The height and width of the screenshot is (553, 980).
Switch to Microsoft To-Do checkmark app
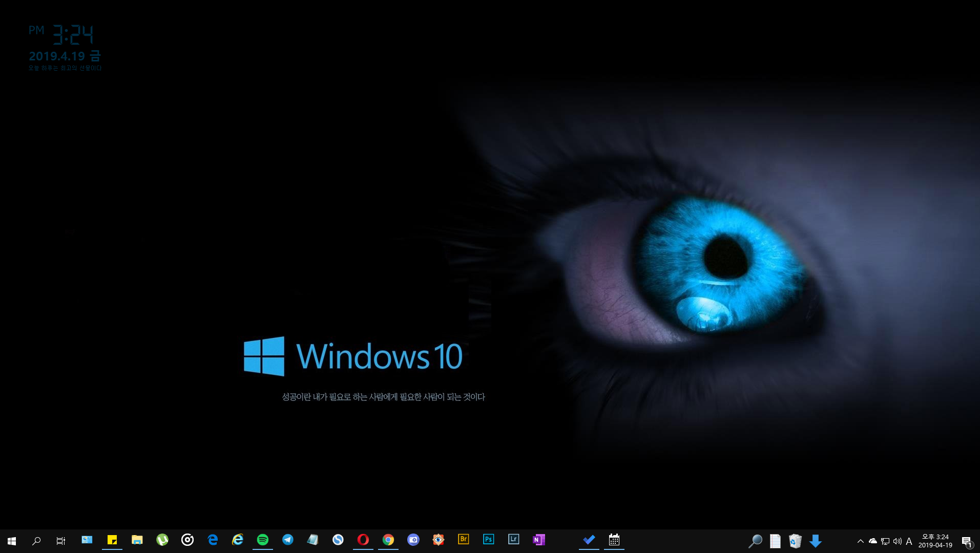point(589,540)
